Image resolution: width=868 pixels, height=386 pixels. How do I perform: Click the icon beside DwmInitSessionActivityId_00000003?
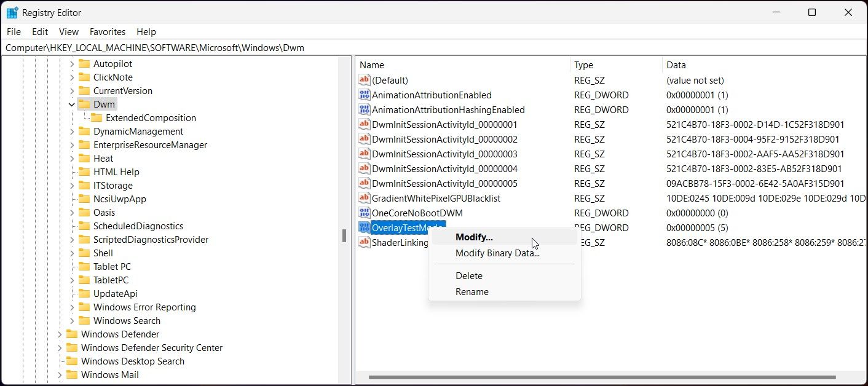pos(364,154)
